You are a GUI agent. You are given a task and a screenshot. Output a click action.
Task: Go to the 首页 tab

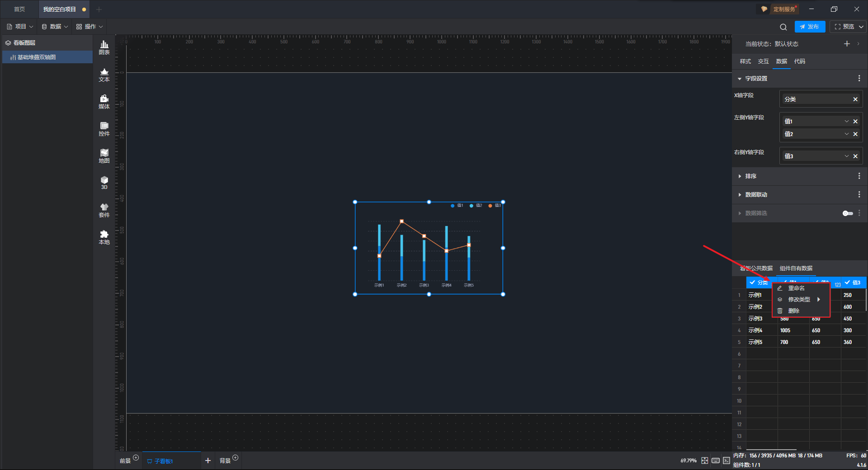(x=19, y=9)
